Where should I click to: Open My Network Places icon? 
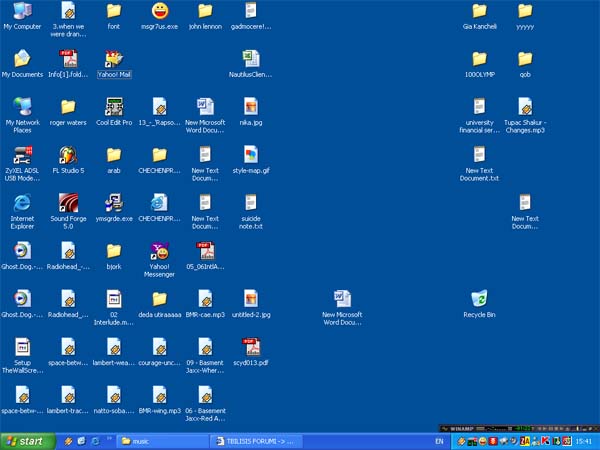[x=22, y=115]
